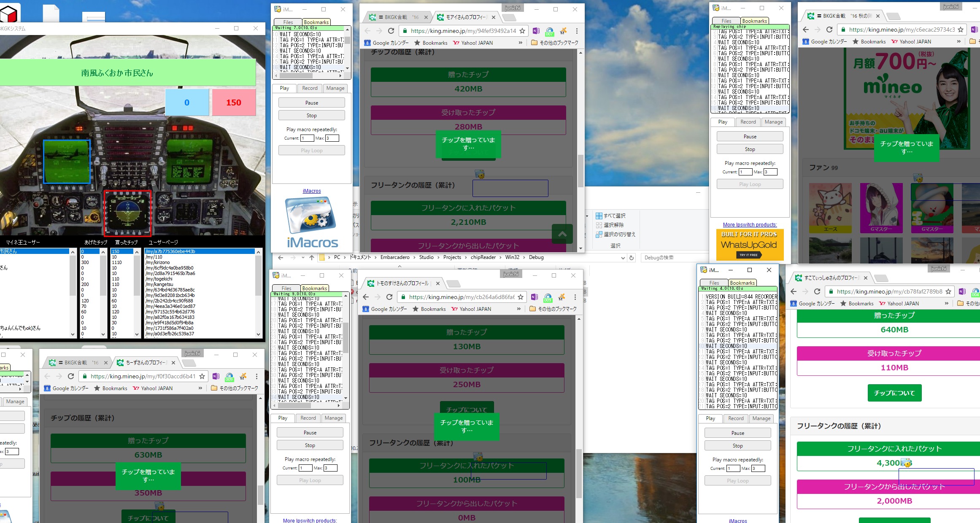Image resolution: width=980 pixels, height=523 pixels.
Task: Open Google カレンダー bookmark in すてぃっしゅさん window
Action: (813, 303)
